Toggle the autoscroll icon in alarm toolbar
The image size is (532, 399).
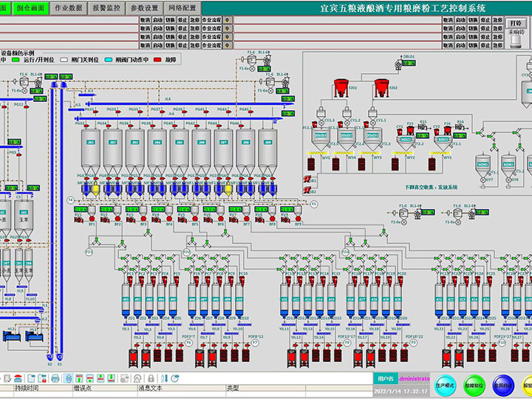69,378
